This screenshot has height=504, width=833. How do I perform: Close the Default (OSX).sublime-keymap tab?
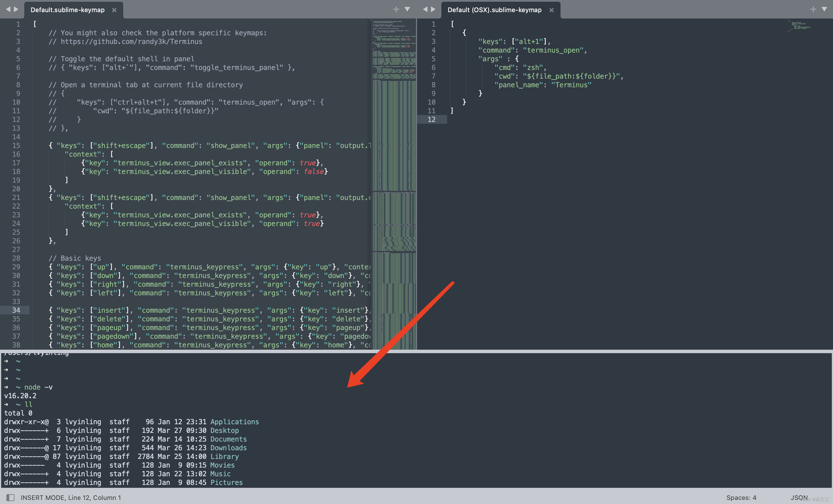(551, 10)
